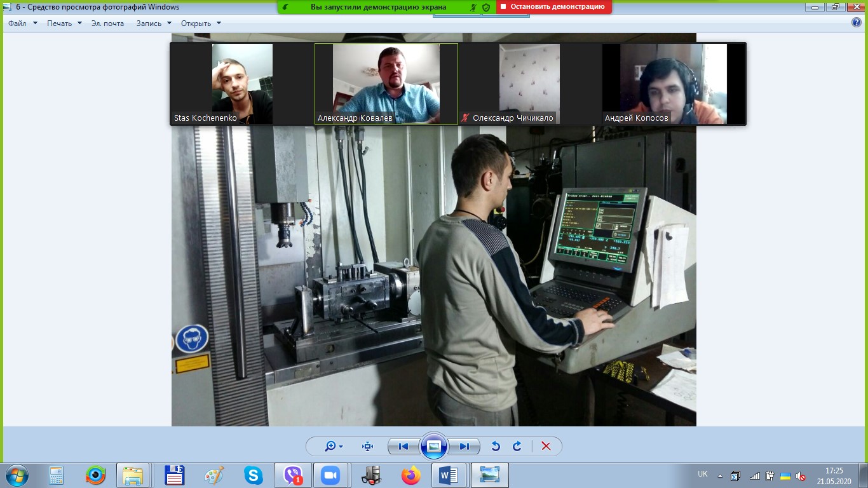
Task: Open the green-orange round app in taskbar
Action: [x=96, y=475]
